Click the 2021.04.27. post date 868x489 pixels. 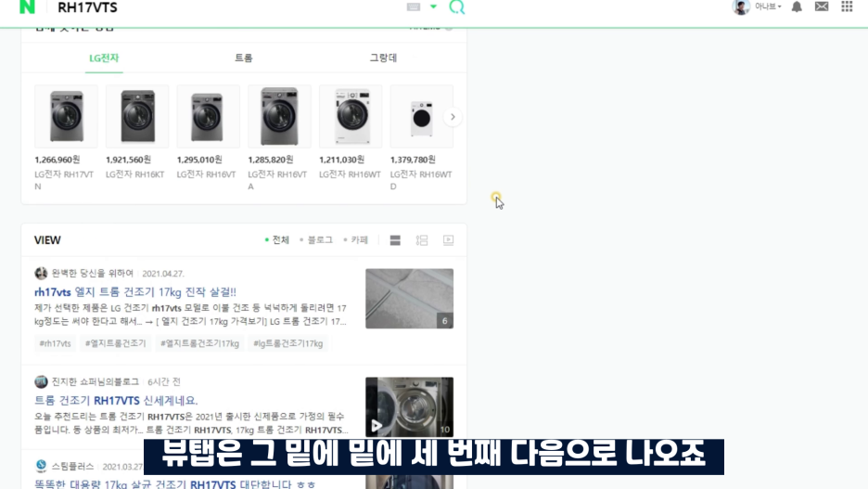(x=163, y=274)
